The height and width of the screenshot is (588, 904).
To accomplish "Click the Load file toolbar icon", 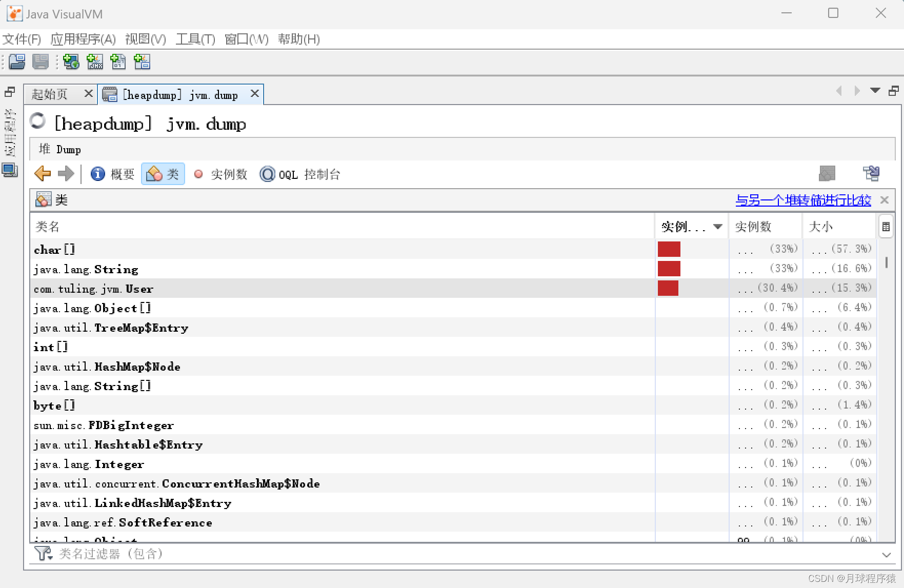I will [x=17, y=62].
